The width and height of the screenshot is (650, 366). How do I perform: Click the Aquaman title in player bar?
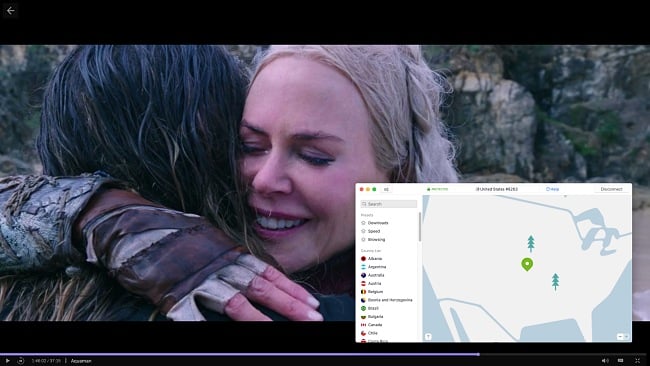point(81,361)
